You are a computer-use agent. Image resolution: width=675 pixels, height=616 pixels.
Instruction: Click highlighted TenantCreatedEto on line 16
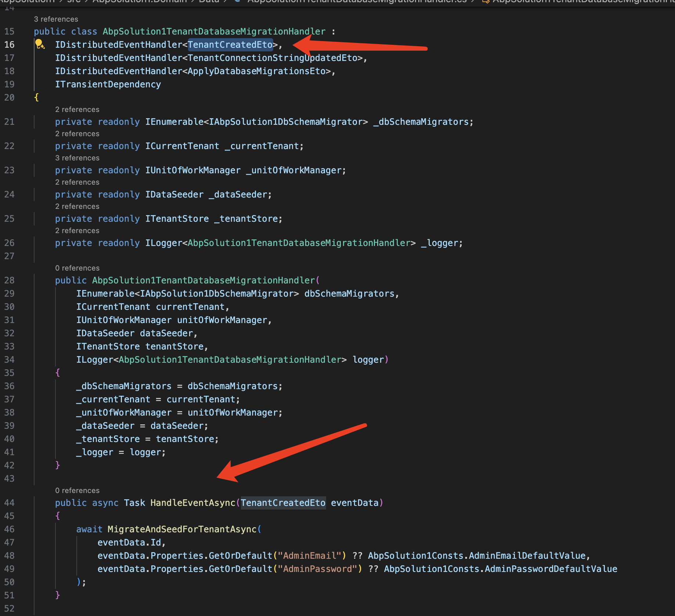pyautogui.click(x=230, y=45)
